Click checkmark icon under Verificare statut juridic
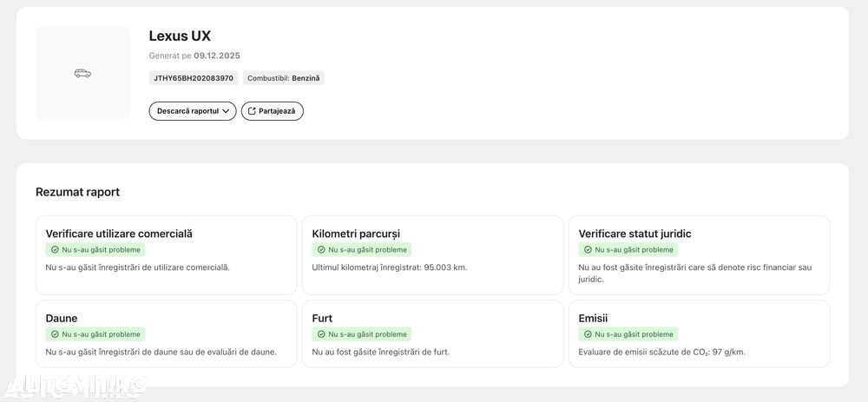This screenshot has height=402, width=868. click(588, 250)
